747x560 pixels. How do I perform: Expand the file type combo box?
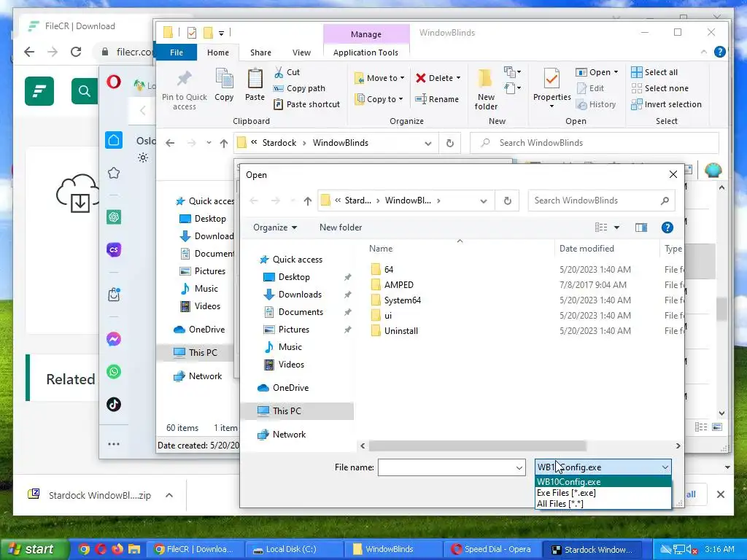665,467
